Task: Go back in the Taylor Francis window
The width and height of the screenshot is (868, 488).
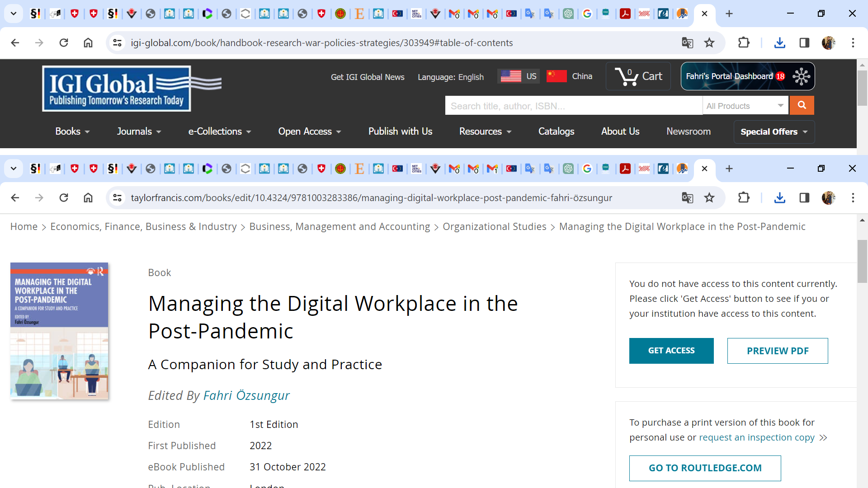Action: [15, 197]
